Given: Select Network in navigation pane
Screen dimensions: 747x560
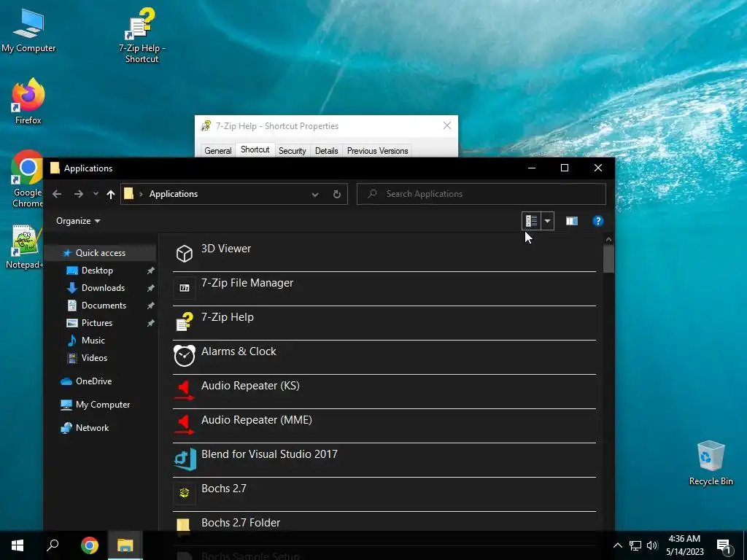Looking at the screenshot, I should tap(92, 428).
